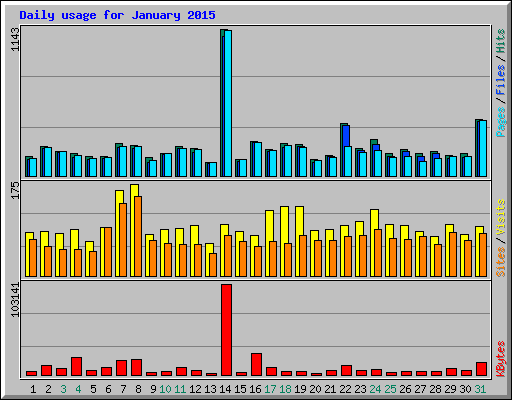The image size is (512, 400).
Task: Click the cyan pages bar for day 1
Action: pos(33,167)
